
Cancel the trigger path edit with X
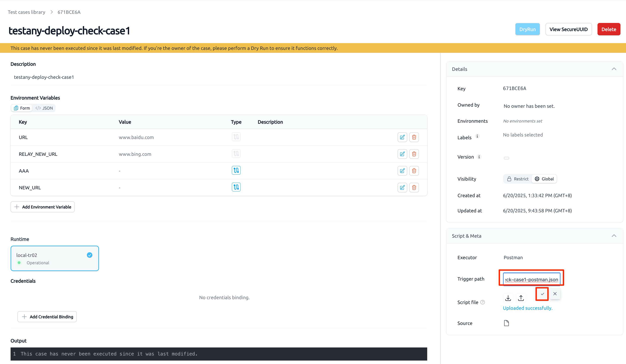point(555,294)
